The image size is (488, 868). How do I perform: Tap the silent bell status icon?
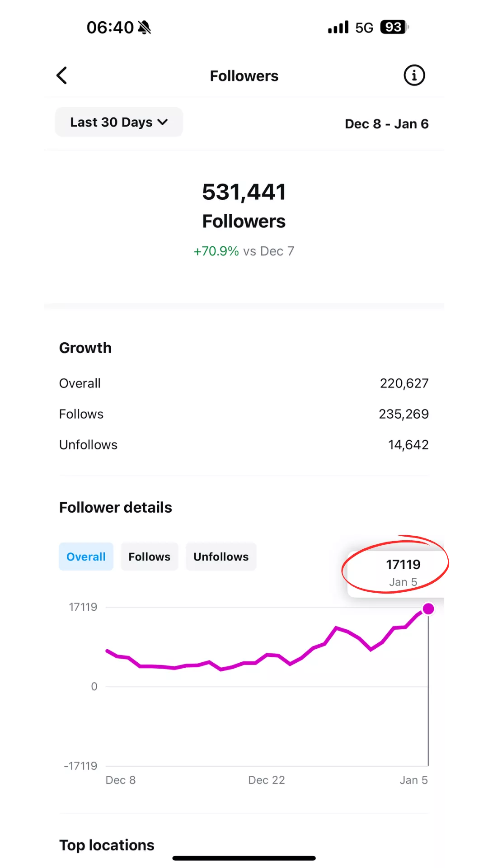tap(145, 28)
